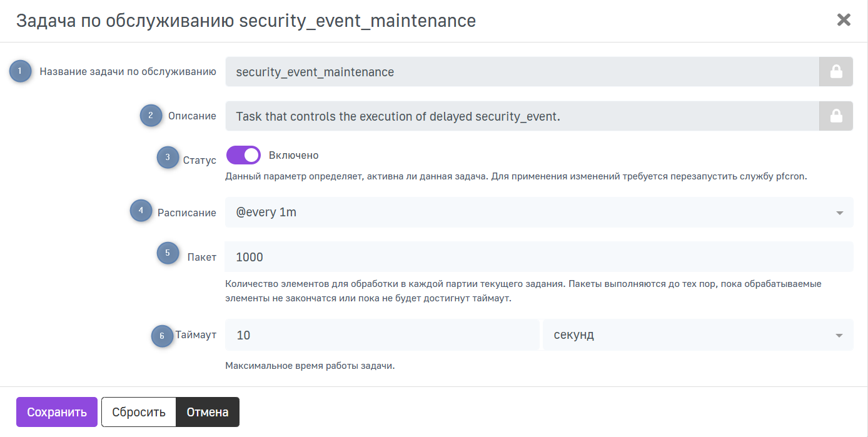Focus the Пакет field with value 1000
868x437 pixels.
pos(538,257)
